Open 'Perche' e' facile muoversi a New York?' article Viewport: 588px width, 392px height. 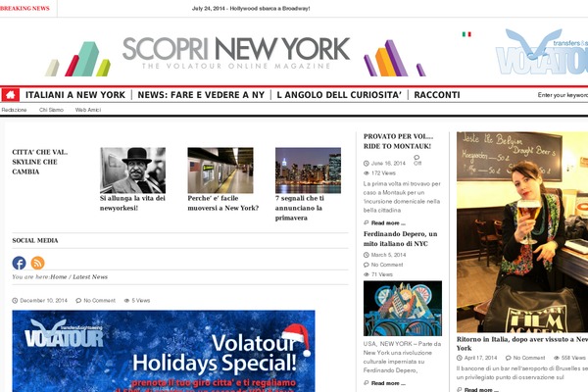(223, 203)
